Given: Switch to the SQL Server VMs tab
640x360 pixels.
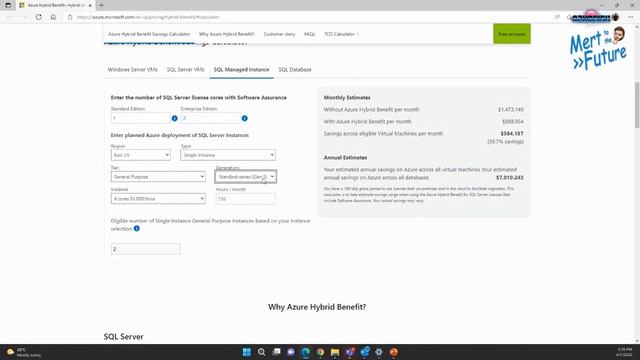Looking at the screenshot, I should (x=185, y=70).
